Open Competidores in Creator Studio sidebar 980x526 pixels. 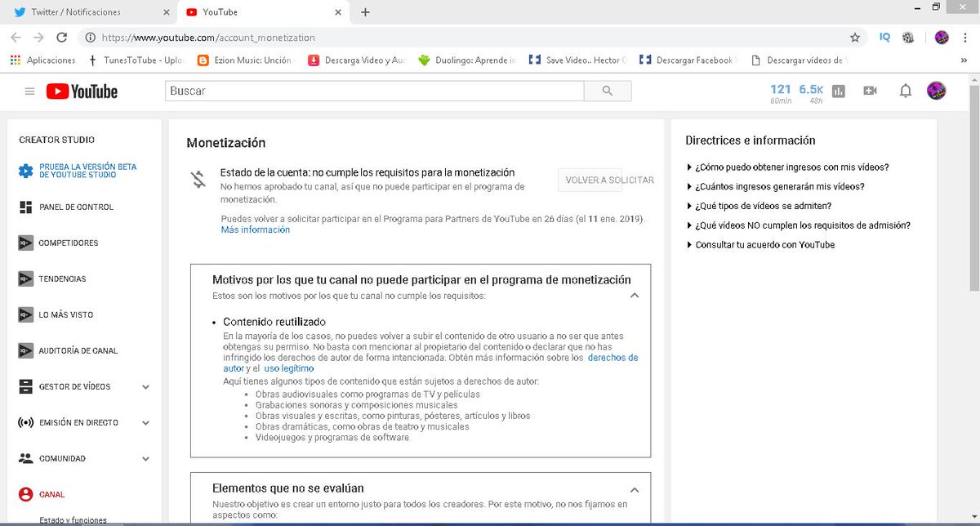(x=69, y=243)
